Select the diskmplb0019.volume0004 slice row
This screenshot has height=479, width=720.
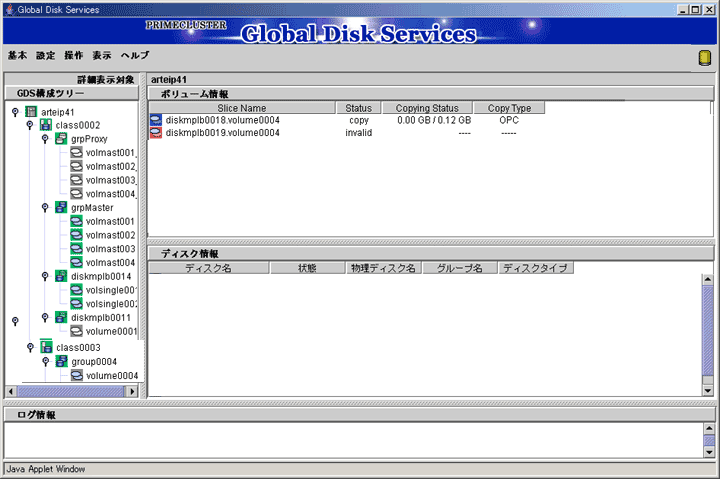point(347,133)
